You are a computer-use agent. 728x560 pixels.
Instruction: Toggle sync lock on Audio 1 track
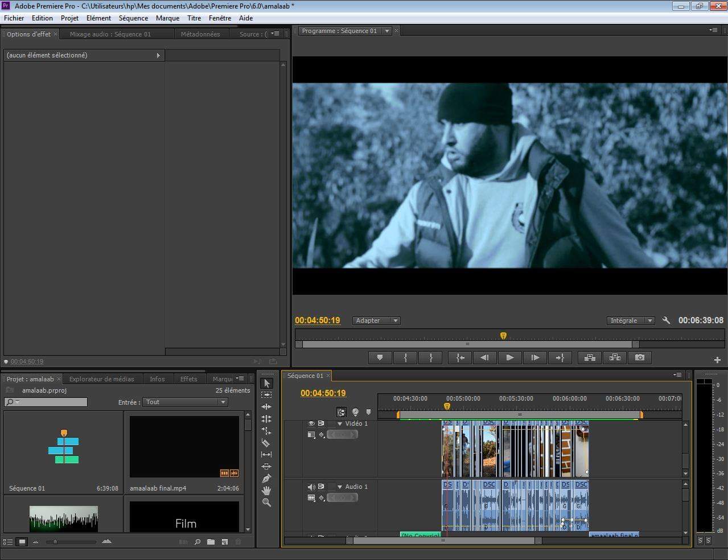(x=321, y=487)
